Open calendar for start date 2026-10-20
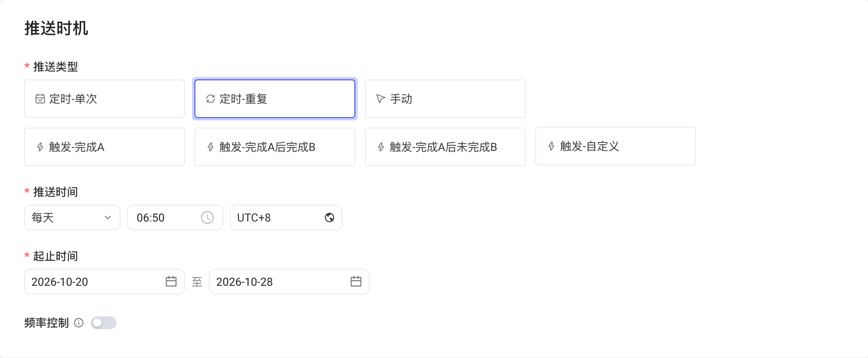 point(171,281)
